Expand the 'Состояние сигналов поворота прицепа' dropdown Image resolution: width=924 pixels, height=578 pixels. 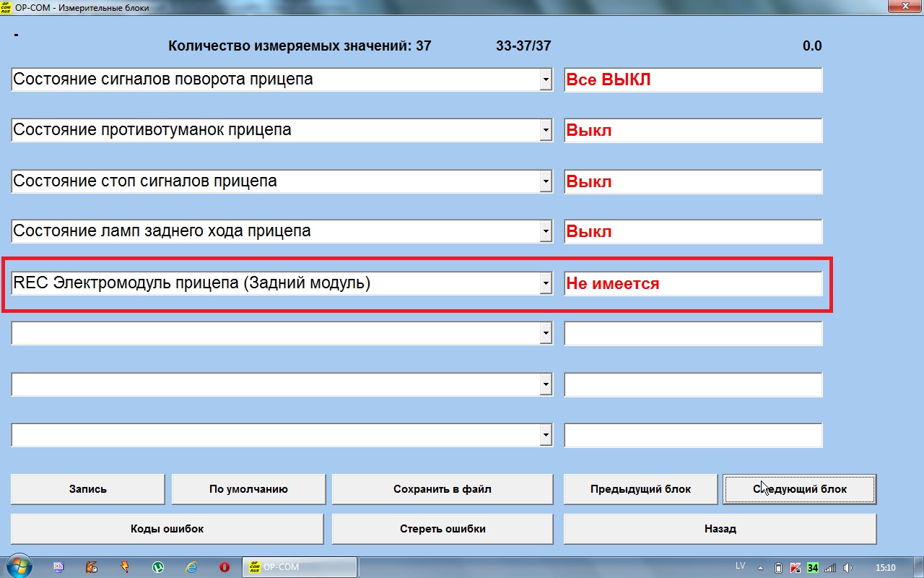[x=546, y=80]
